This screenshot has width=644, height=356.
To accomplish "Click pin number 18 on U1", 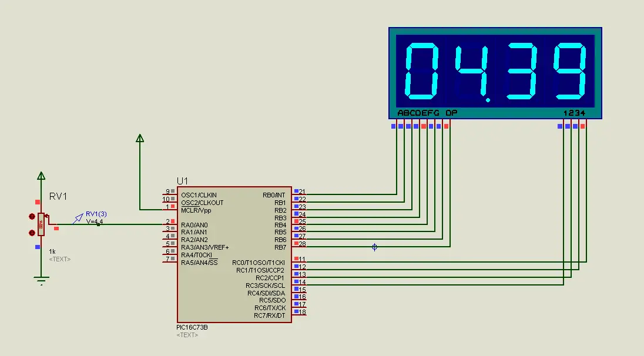I will tap(302, 312).
